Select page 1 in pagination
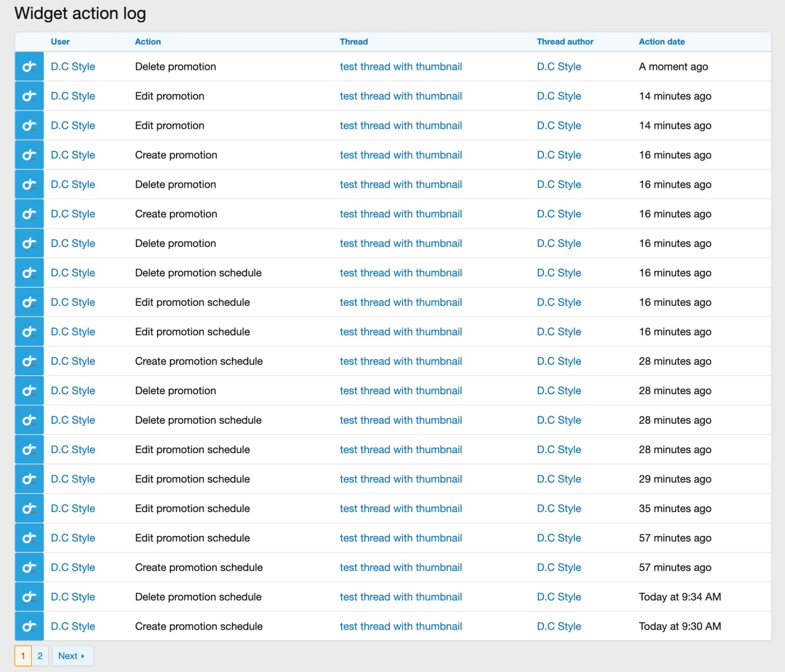 (23, 655)
